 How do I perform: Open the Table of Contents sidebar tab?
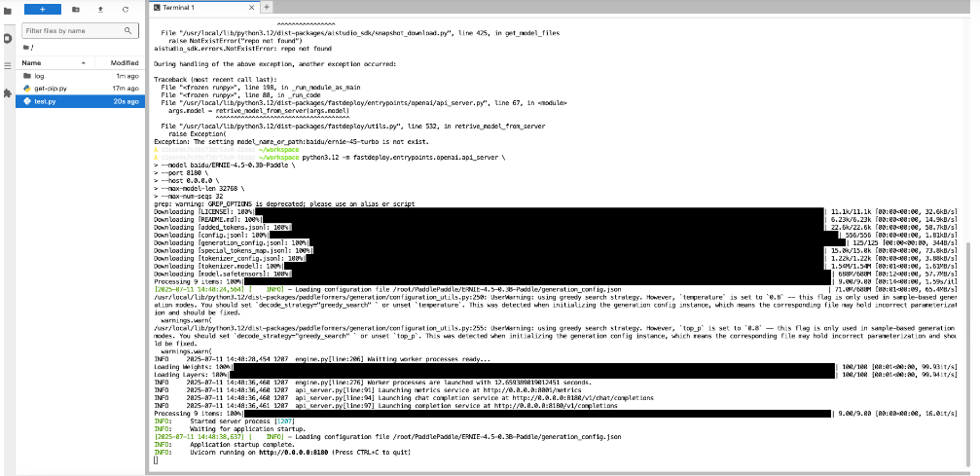point(7,65)
